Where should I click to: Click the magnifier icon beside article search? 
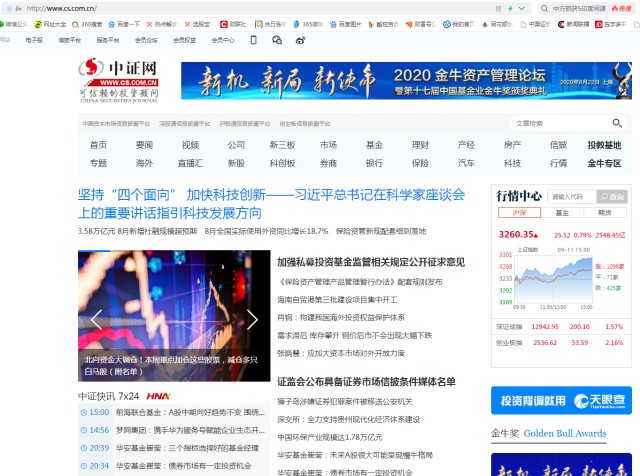pos(617,123)
